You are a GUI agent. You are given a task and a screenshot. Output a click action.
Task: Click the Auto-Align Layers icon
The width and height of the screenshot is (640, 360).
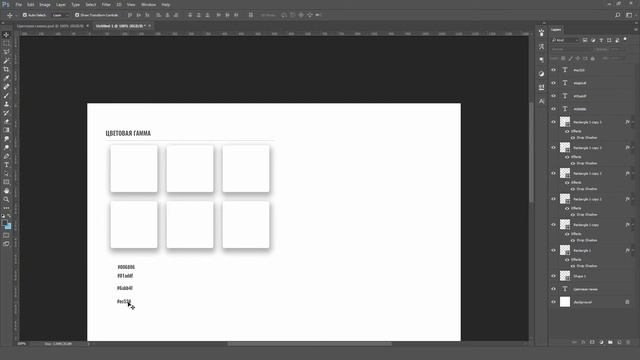[x=251, y=15]
